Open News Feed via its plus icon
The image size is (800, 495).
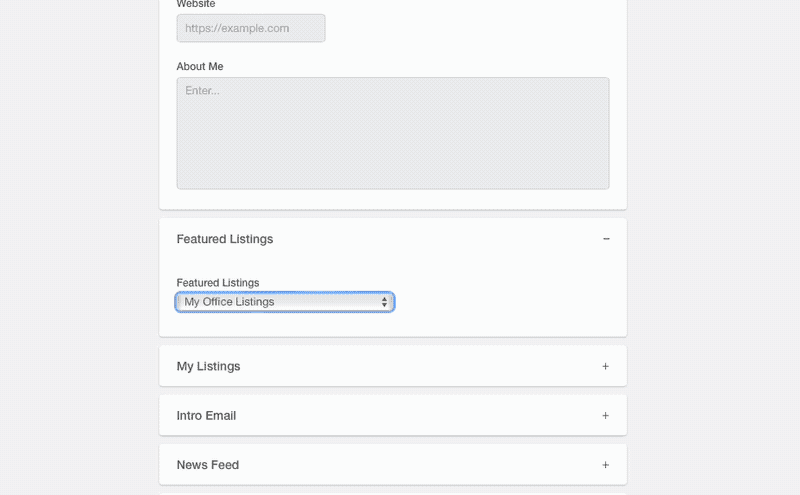click(605, 465)
